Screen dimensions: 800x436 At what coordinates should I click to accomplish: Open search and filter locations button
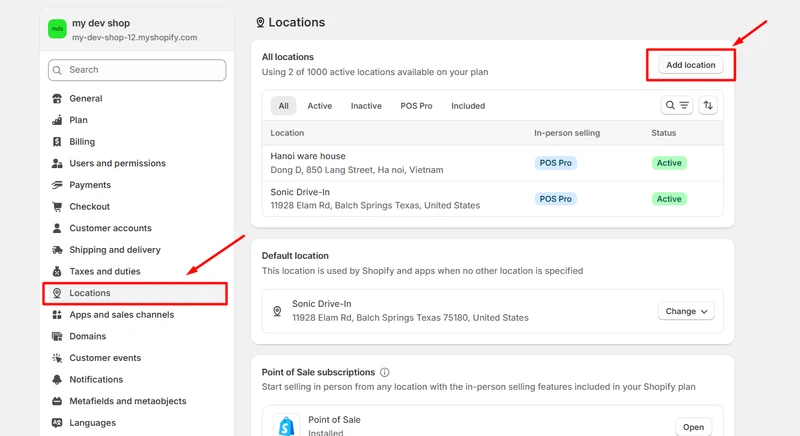pyautogui.click(x=677, y=106)
